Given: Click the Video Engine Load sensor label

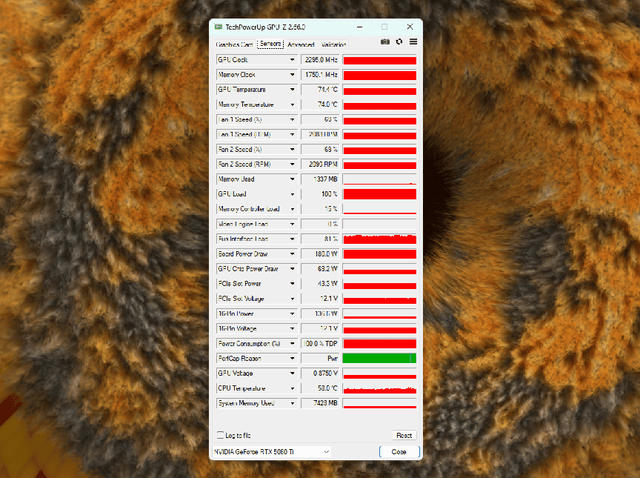Looking at the screenshot, I should click(x=243, y=224).
